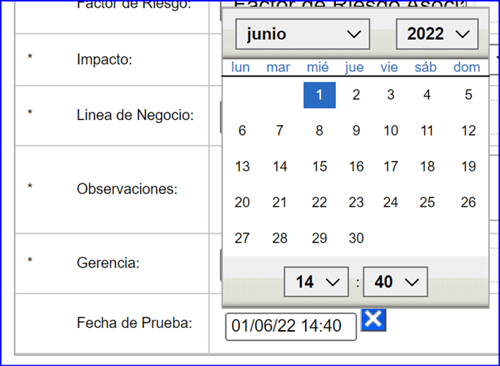
Task: Click the Fecha de Prueba date field
Action: (x=291, y=327)
